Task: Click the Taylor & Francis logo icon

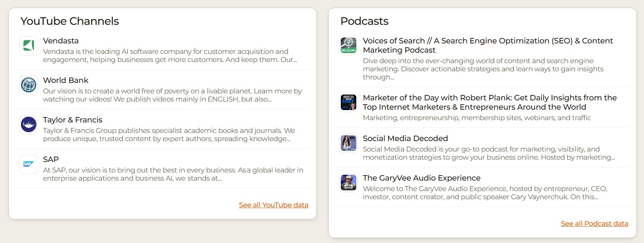Action: pos(28,125)
